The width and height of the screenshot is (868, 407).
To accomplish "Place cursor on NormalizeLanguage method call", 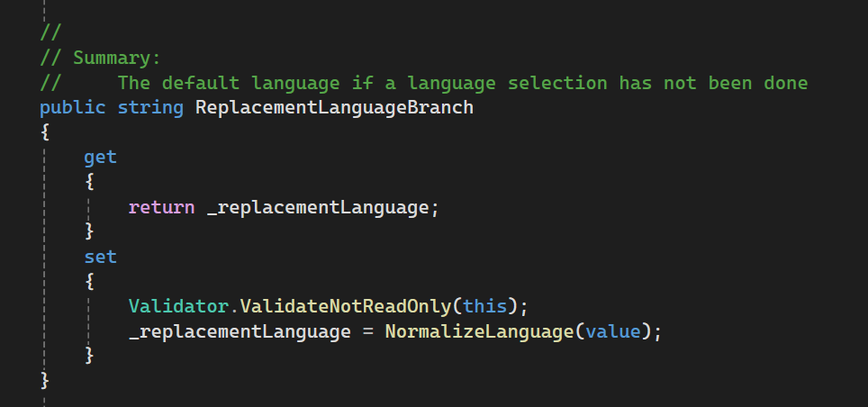I will pyautogui.click(x=479, y=331).
